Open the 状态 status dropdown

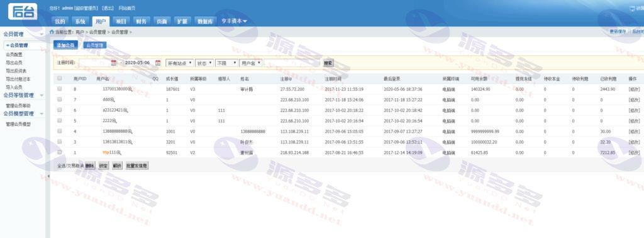[204, 63]
